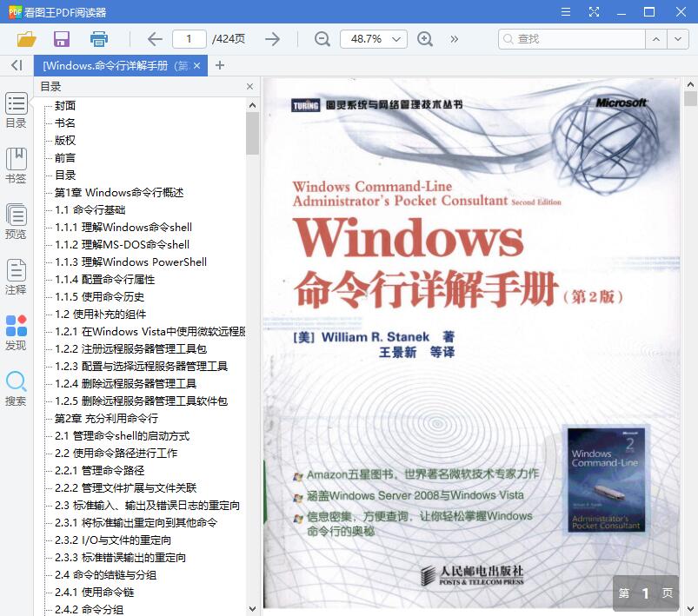The height and width of the screenshot is (616, 698).
Task: Enter fullscreen with the expand arrows icon
Action: pyautogui.click(x=594, y=12)
